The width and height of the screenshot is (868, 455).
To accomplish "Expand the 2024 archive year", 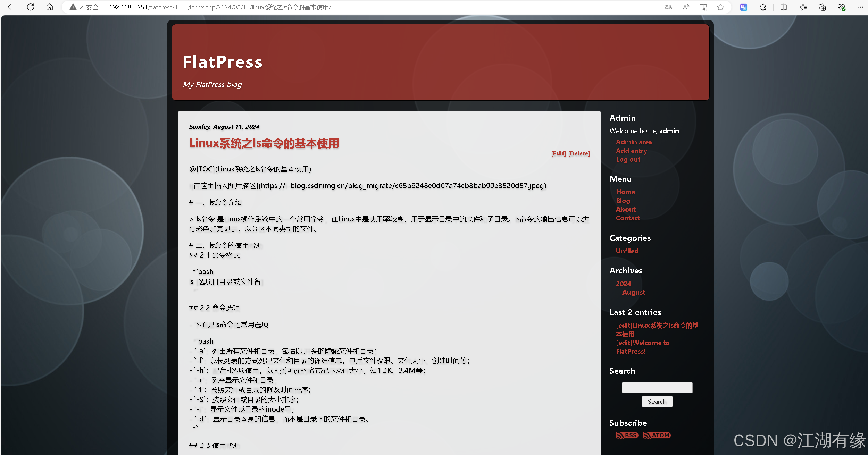I will (623, 284).
